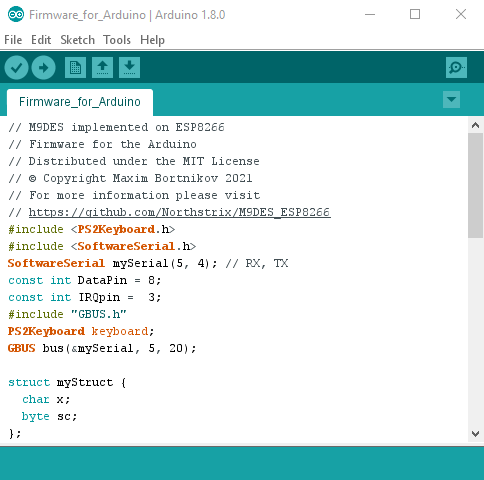484x480 pixels.
Task: Click the 'const int IRQpin = 3;' line
Action: [85, 297]
